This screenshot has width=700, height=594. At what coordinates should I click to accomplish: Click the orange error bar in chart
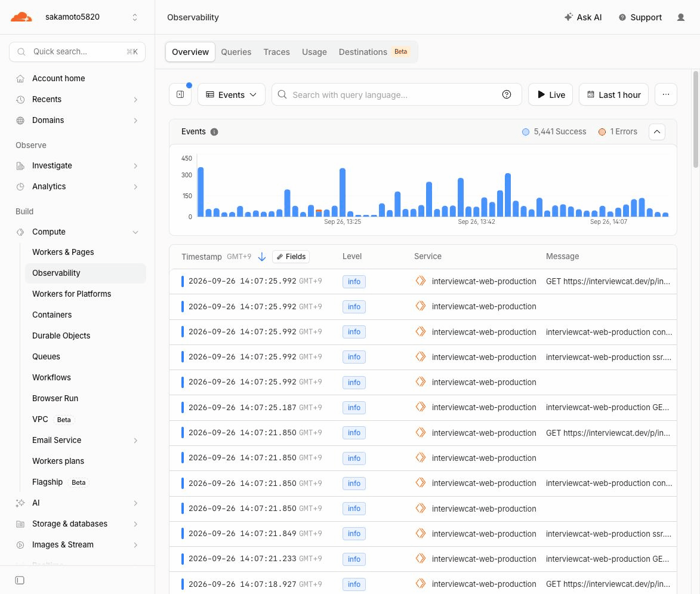tap(319, 211)
